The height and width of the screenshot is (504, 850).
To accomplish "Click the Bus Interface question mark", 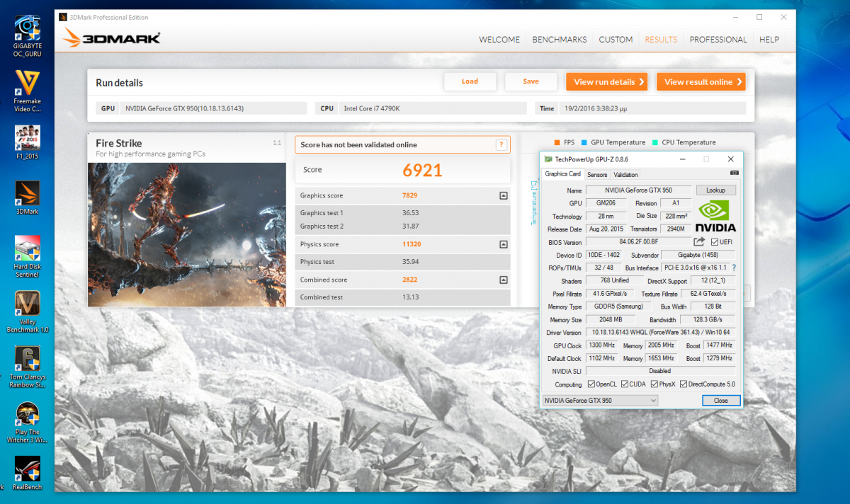I will (734, 268).
